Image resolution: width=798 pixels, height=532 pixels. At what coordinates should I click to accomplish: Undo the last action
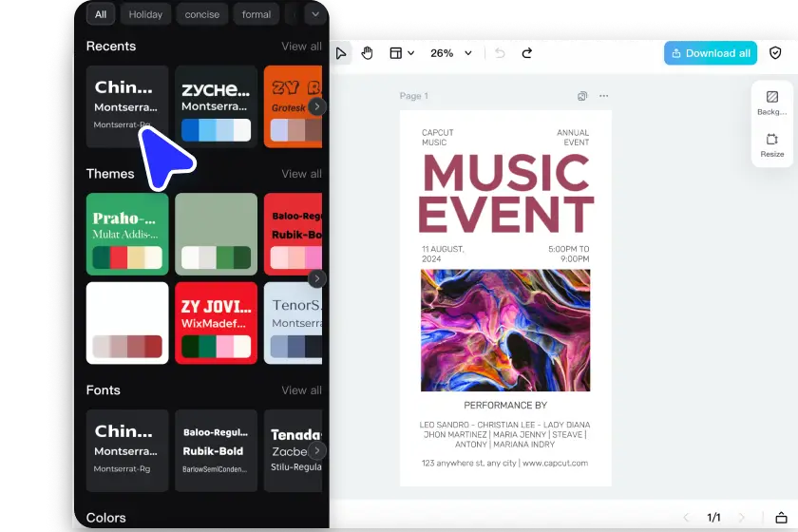point(500,53)
